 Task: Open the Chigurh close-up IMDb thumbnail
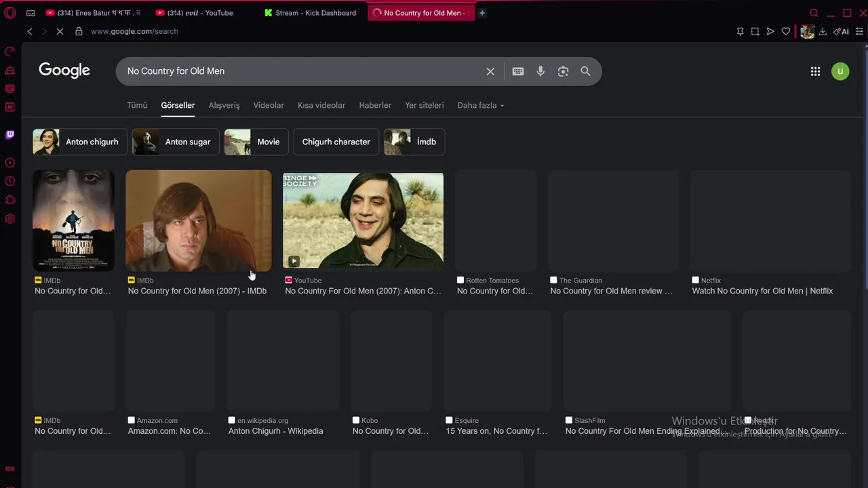tap(199, 221)
